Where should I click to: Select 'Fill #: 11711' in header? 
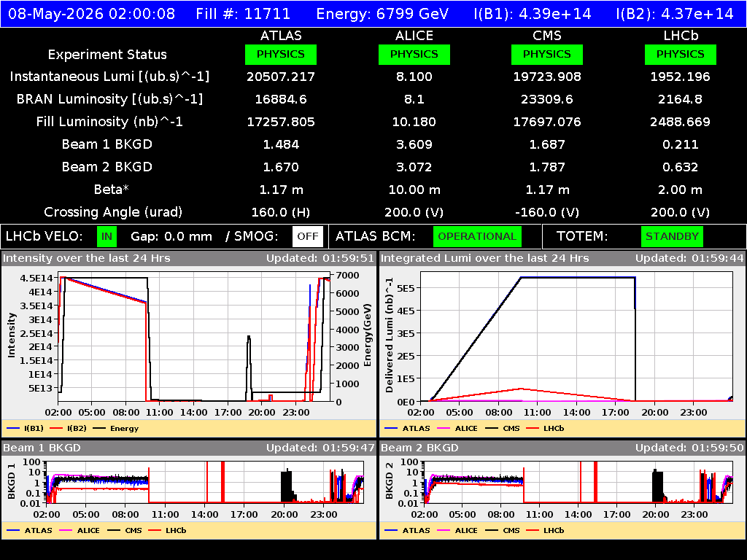coord(243,14)
